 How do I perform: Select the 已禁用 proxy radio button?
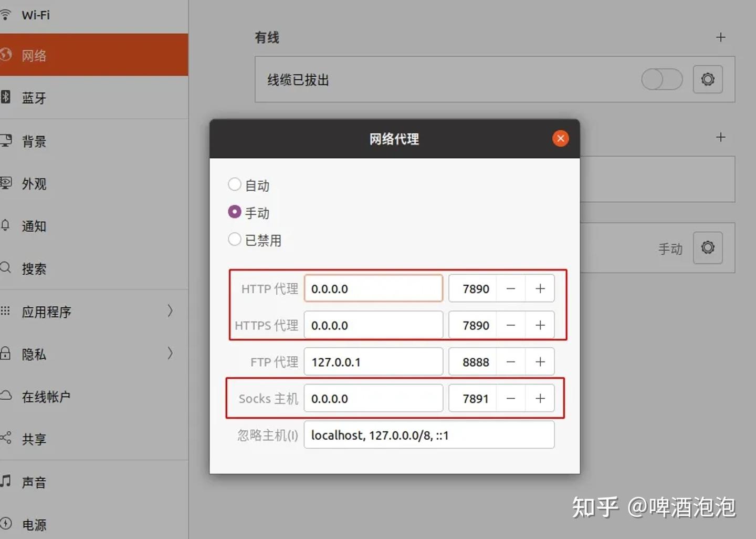235,239
